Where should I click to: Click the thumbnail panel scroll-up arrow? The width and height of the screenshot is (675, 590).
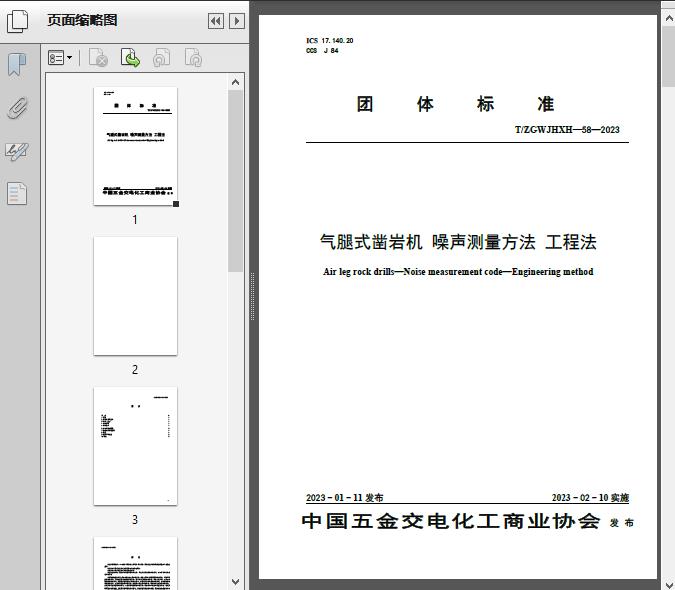(x=235, y=82)
